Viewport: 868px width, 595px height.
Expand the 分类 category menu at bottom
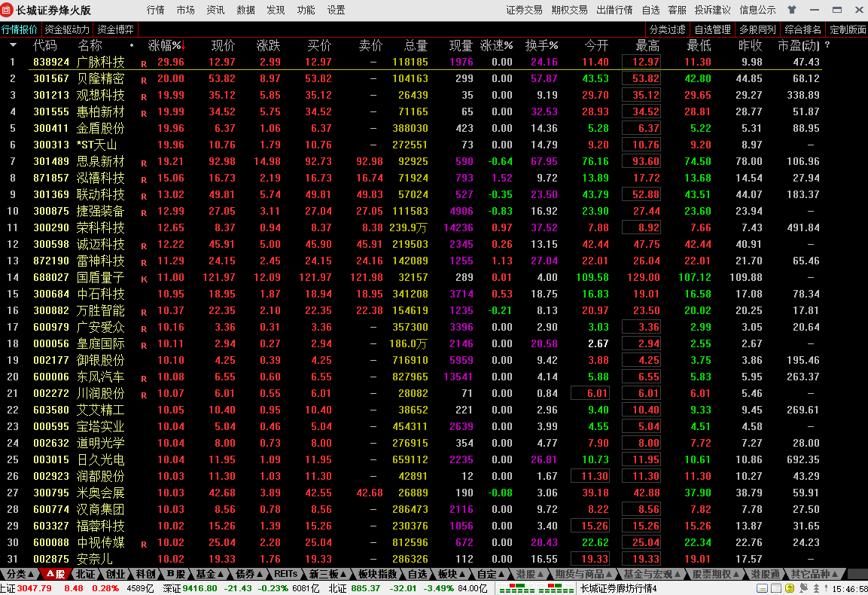pyautogui.click(x=19, y=574)
